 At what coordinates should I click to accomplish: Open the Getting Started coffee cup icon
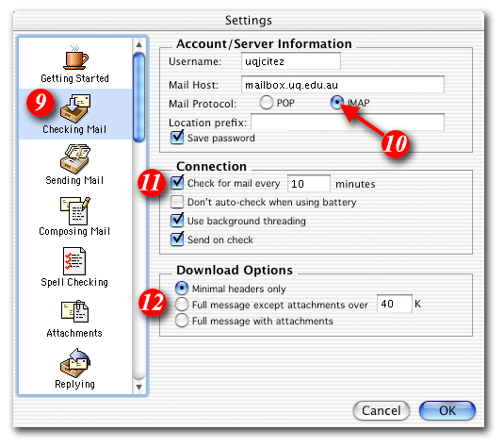pos(75,57)
